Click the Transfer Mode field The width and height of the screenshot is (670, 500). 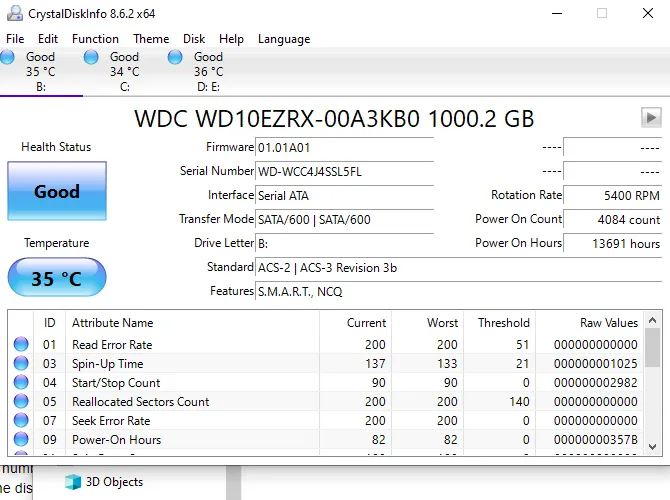tap(344, 220)
